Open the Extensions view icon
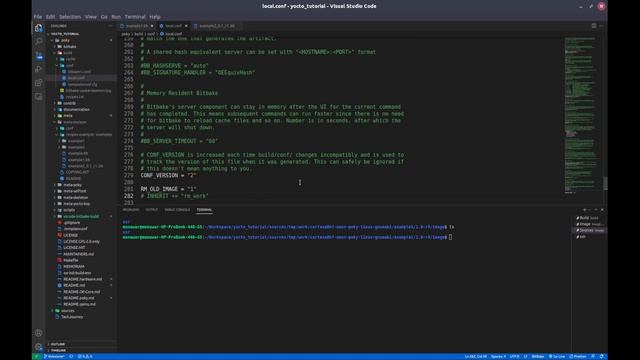Image resolution: width=640 pixels, height=360 pixels. tap(38, 83)
